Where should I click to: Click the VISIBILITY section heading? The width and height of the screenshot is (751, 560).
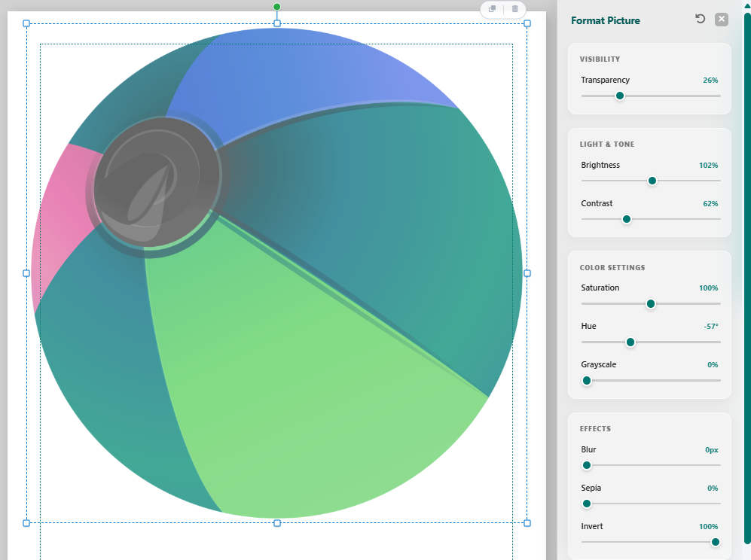tap(600, 59)
